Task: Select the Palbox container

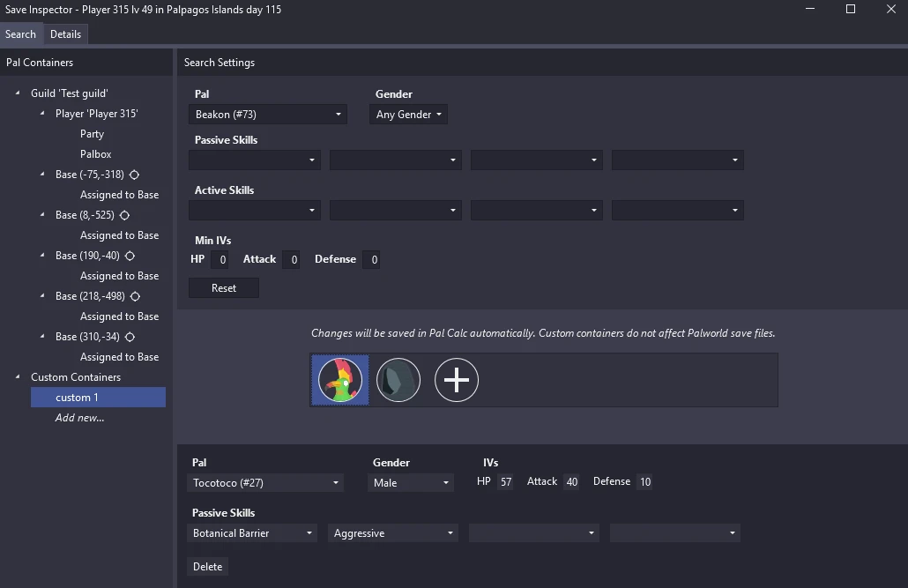Action: (x=95, y=154)
